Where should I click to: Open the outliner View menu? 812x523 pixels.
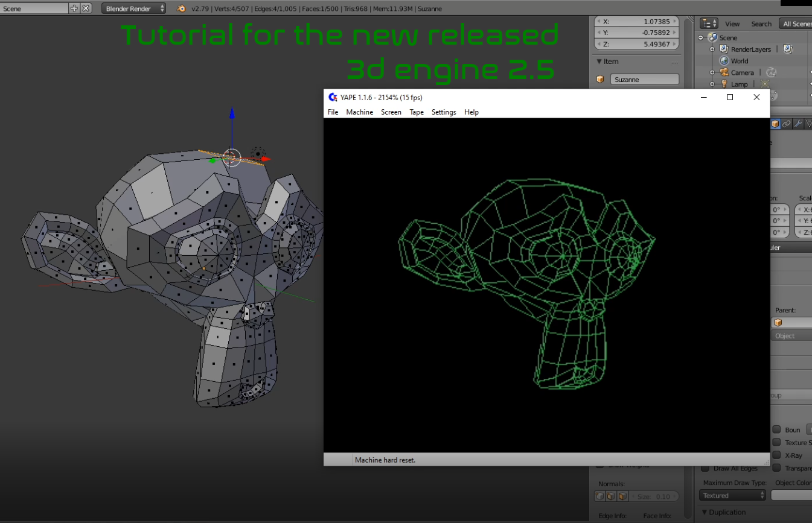732,24
